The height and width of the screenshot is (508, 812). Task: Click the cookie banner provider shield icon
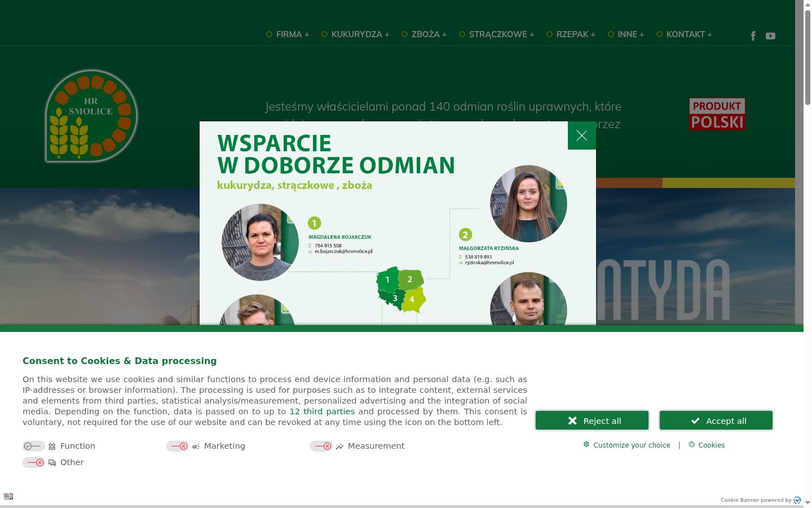point(797,500)
